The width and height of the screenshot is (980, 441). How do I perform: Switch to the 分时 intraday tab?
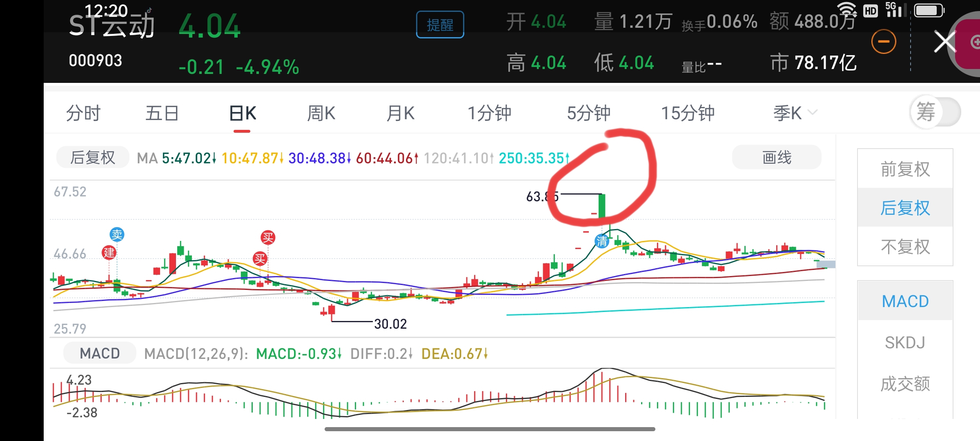pyautogui.click(x=83, y=113)
